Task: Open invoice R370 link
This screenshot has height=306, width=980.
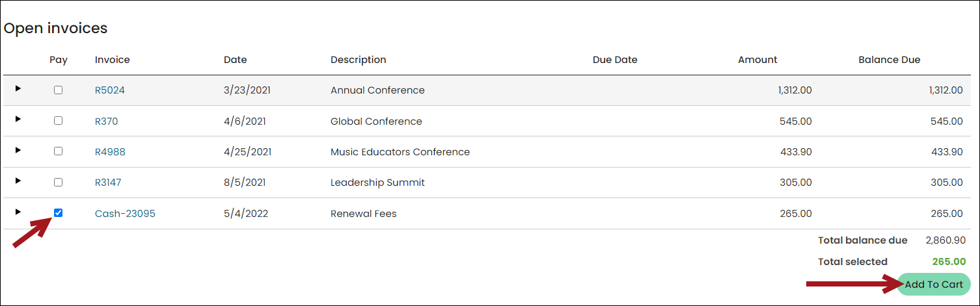Action: (x=107, y=121)
